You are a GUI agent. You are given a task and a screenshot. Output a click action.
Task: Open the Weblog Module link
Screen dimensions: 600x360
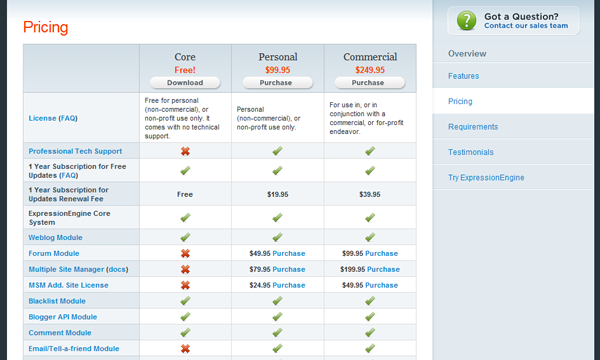pyautogui.click(x=55, y=238)
